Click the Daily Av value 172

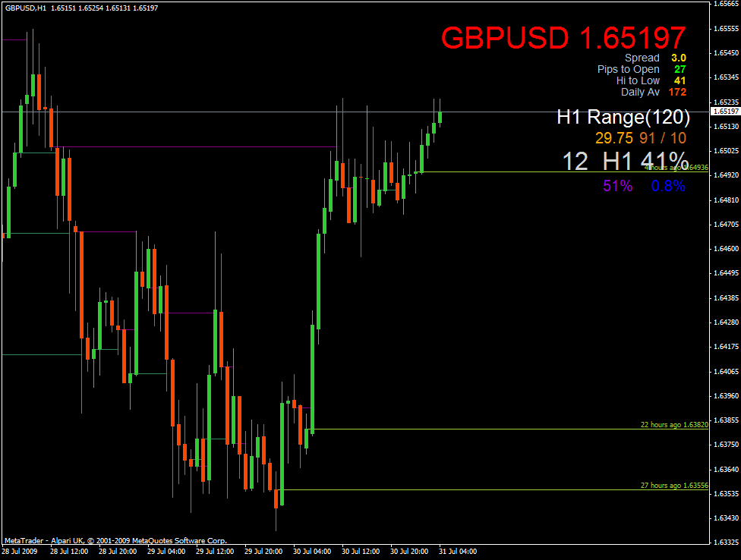click(677, 92)
